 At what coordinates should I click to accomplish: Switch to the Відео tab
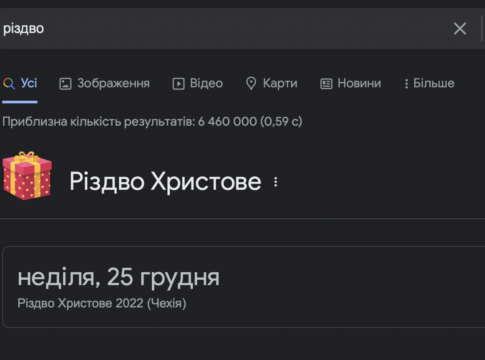click(197, 83)
